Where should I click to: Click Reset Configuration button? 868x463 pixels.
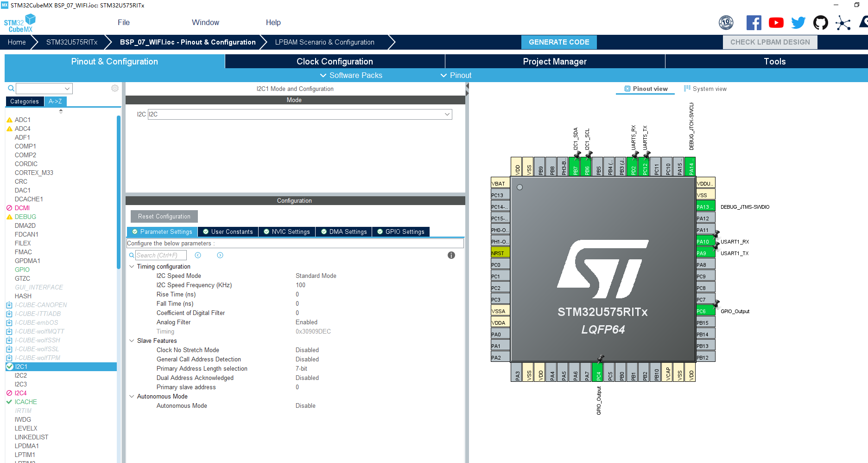[164, 216]
